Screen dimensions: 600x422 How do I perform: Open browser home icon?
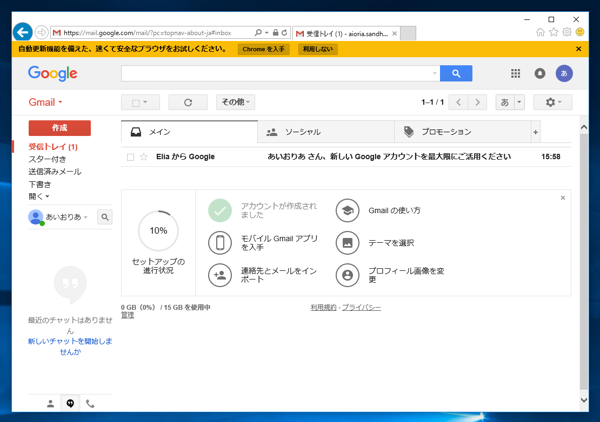coord(540,33)
